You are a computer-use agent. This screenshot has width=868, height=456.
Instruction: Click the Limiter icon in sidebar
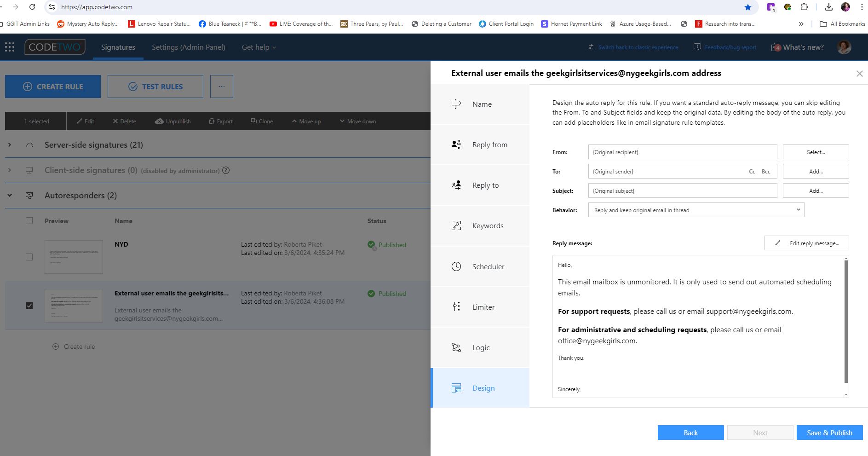456,307
